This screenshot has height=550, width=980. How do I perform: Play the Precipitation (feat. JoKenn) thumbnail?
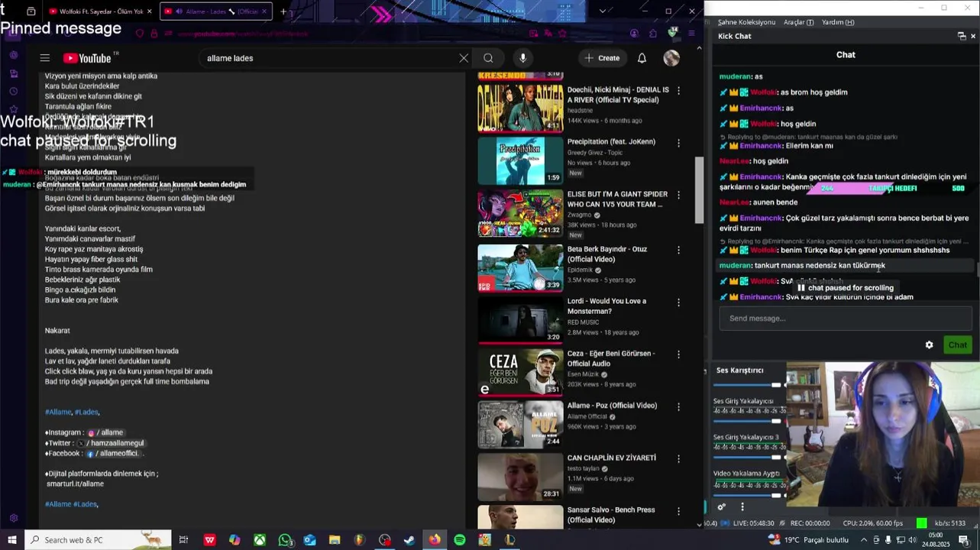tap(520, 161)
